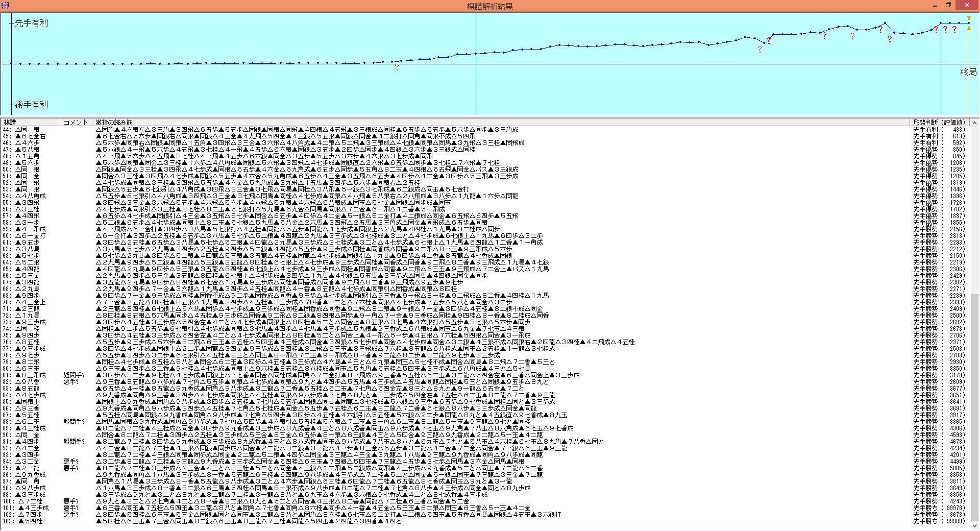
Task: Click the app icon in the title bar
Action: [x=5, y=6]
